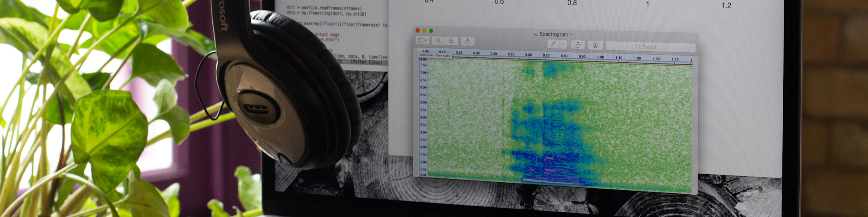This screenshot has width=868, height=217.
Task: Click the 'np.fromstring(dstr, np.int16)' code line
Action: pyautogui.click(x=334, y=14)
